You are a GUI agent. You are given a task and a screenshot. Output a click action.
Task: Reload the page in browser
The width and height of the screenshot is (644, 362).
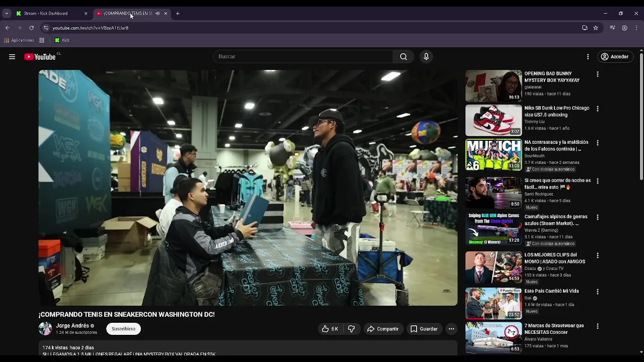[x=31, y=28]
